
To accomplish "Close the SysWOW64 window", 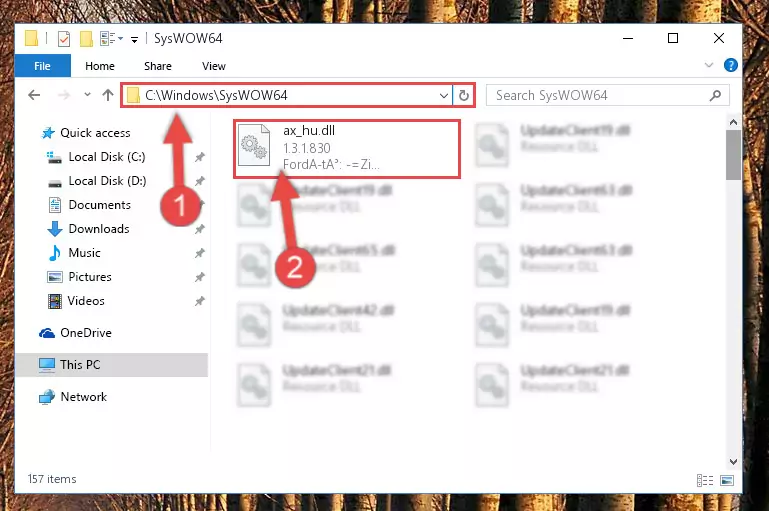I will pyautogui.click(x=718, y=38).
